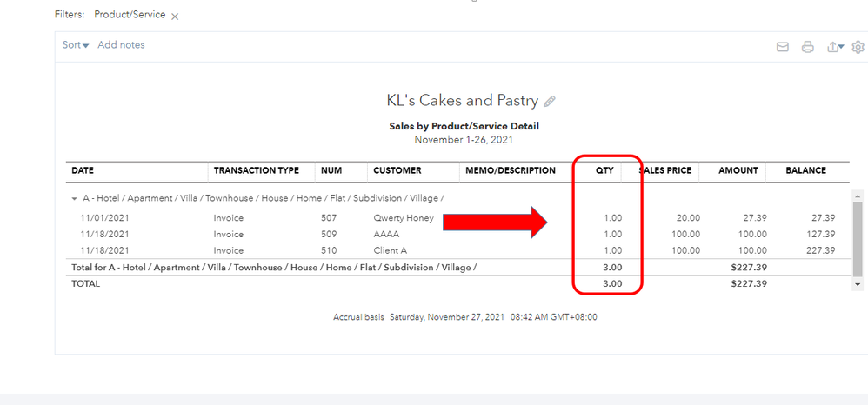Screen dimensions: 868x405
Task: Click the TRANSACTION TYPE column header
Action: (257, 170)
